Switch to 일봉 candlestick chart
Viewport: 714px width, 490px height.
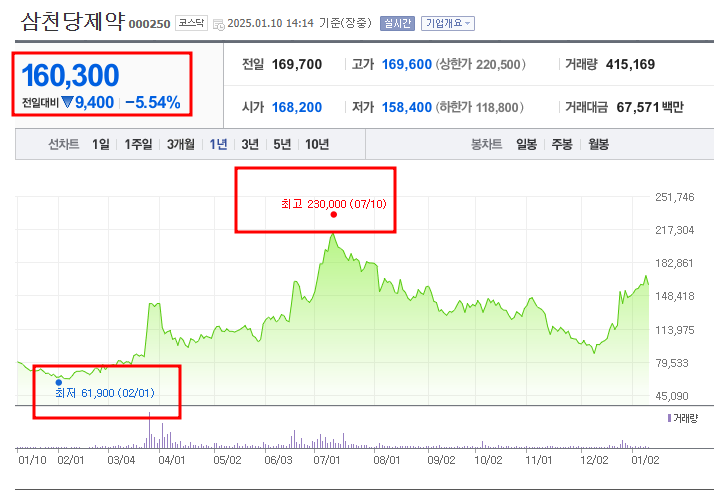(526, 144)
